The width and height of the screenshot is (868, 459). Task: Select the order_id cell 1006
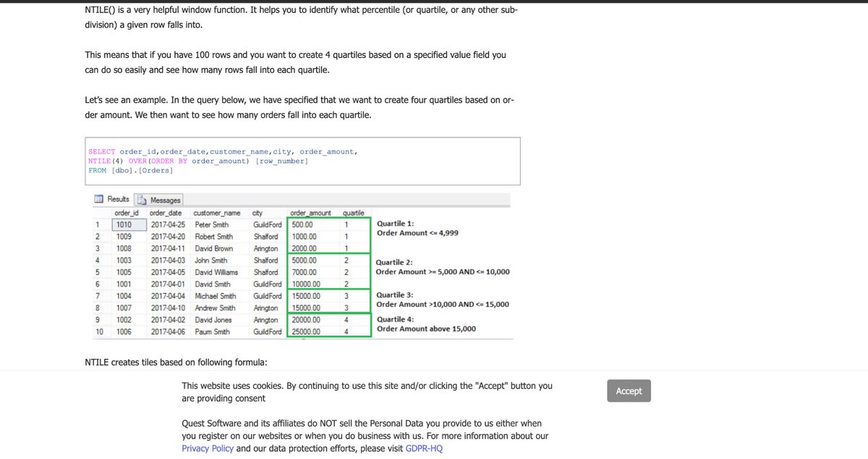(124, 332)
